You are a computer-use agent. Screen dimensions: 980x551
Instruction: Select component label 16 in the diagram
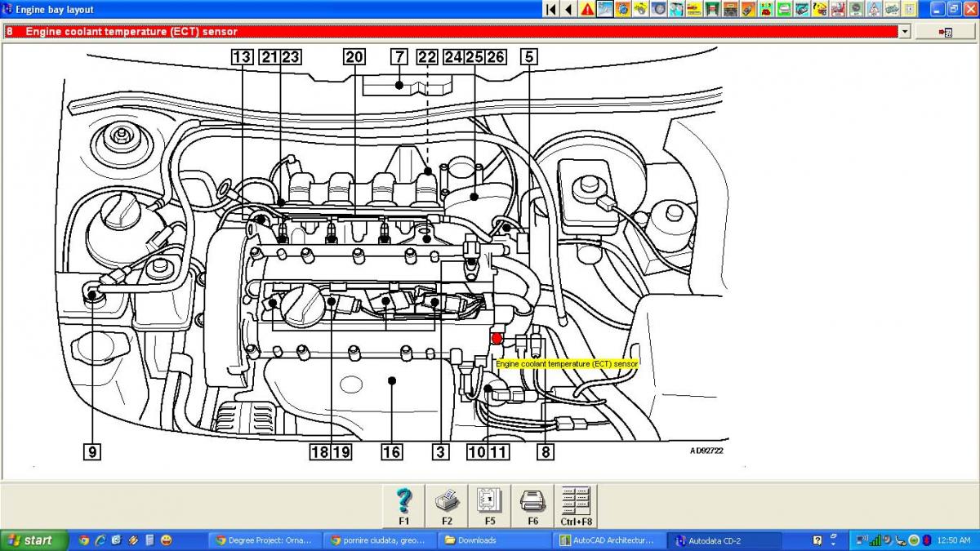pyautogui.click(x=392, y=451)
